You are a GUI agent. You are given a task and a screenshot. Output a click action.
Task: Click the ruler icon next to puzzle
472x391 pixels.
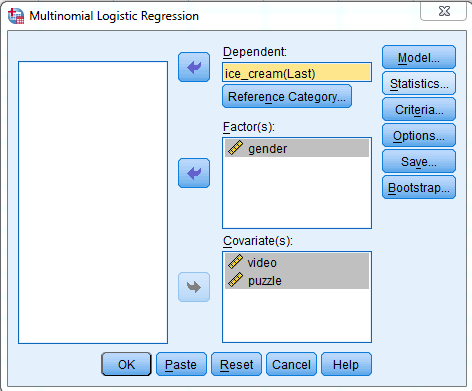coord(235,280)
